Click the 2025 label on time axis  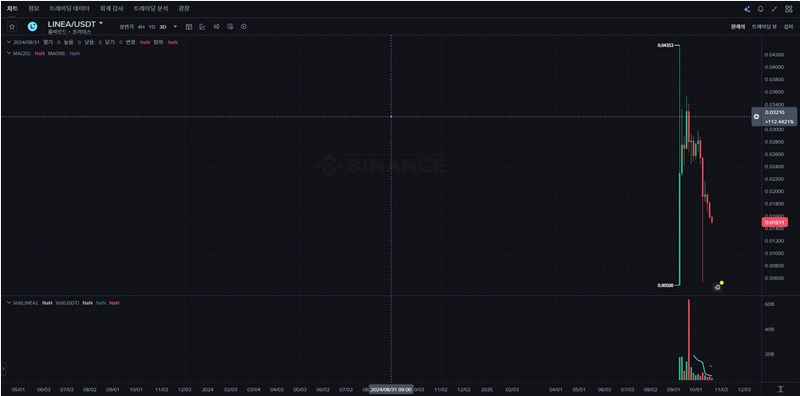(x=487, y=389)
